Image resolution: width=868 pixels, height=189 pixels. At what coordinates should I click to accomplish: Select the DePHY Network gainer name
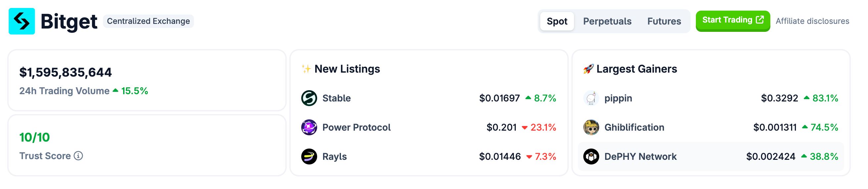pos(640,157)
